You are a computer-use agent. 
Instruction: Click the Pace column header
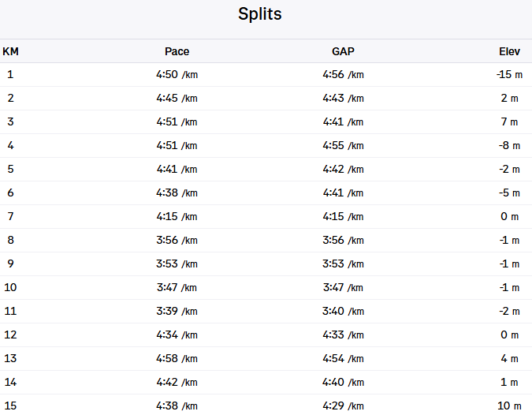tap(177, 51)
